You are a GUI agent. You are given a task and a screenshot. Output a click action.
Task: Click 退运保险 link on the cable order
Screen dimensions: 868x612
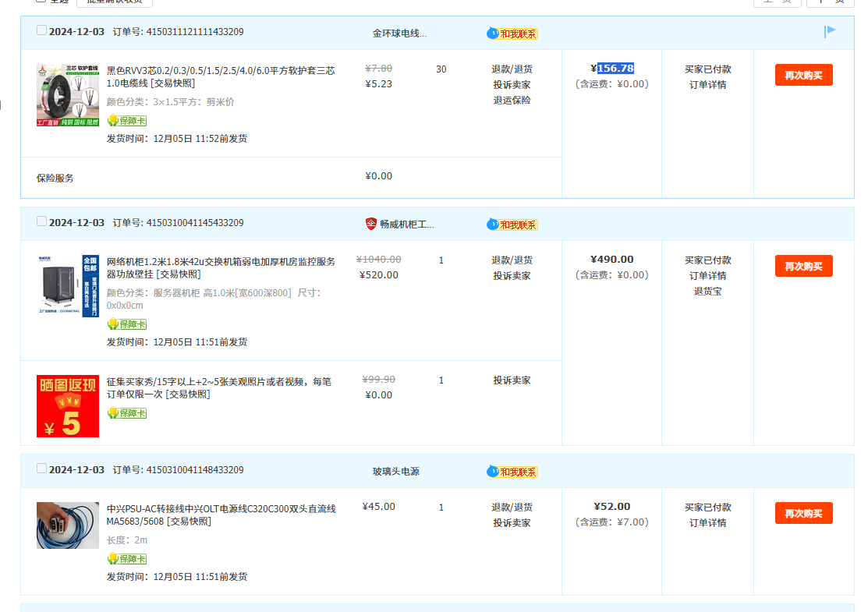coord(512,101)
